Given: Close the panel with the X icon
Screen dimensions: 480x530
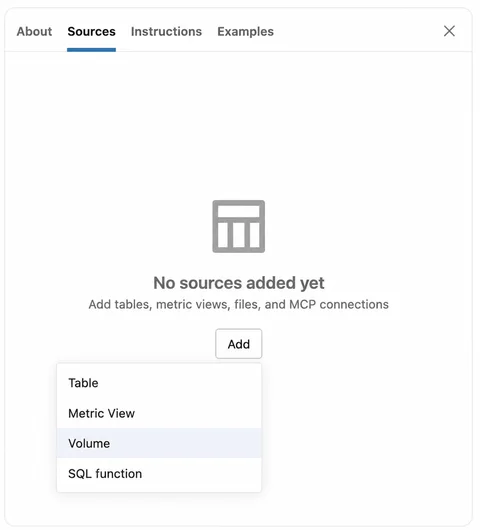Looking at the screenshot, I should pyautogui.click(x=449, y=31).
